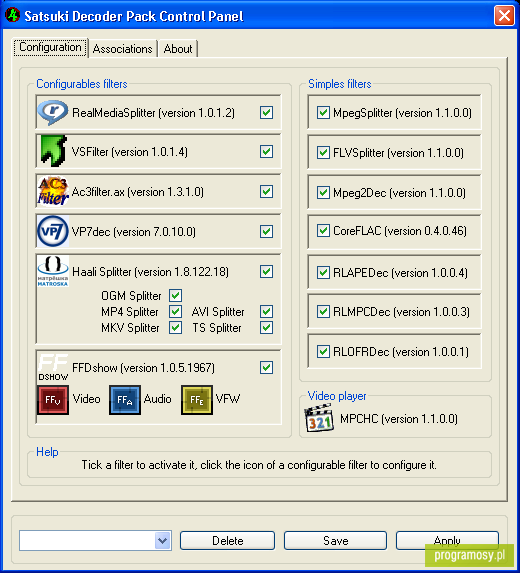Image resolution: width=520 pixels, height=573 pixels.
Task: Click the Apply button
Action: click(x=447, y=540)
